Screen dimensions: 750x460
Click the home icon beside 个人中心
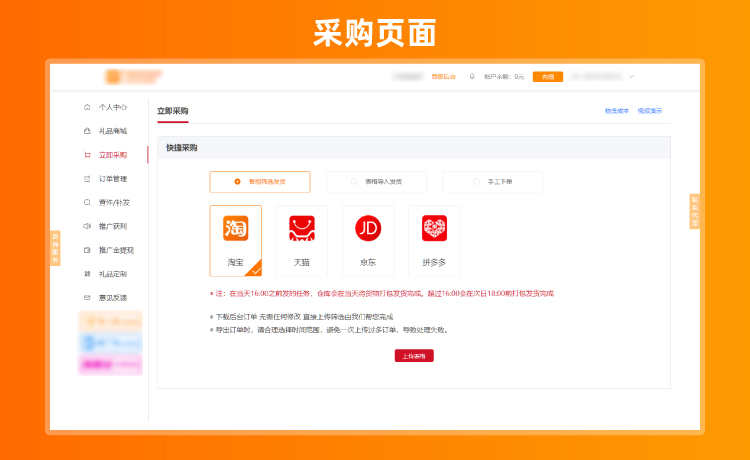(87, 107)
